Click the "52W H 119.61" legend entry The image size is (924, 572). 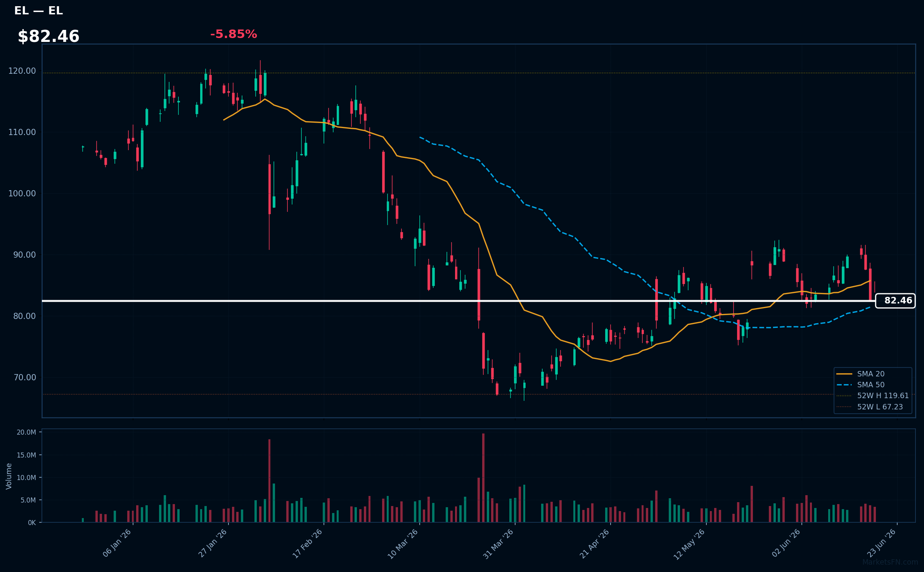[883, 395]
